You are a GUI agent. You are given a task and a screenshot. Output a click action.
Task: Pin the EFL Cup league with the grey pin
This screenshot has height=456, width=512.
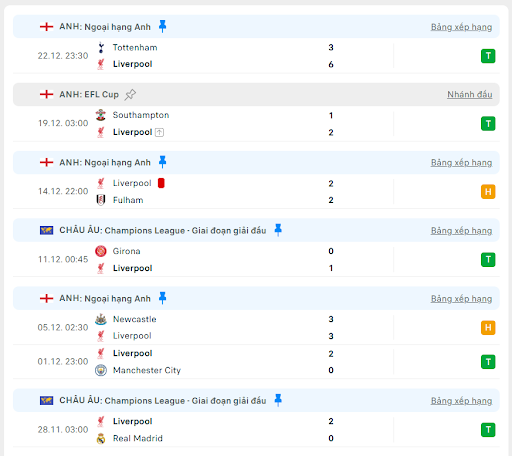130,94
